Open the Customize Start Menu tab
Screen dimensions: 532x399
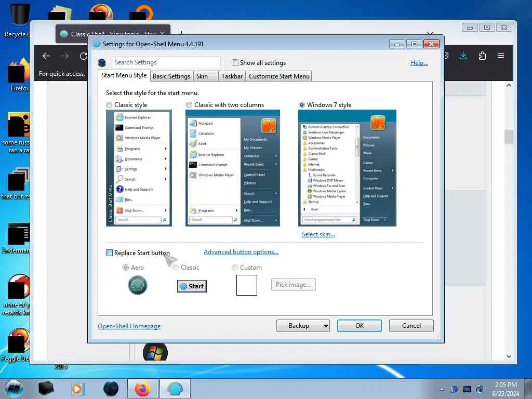tap(279, 76)
